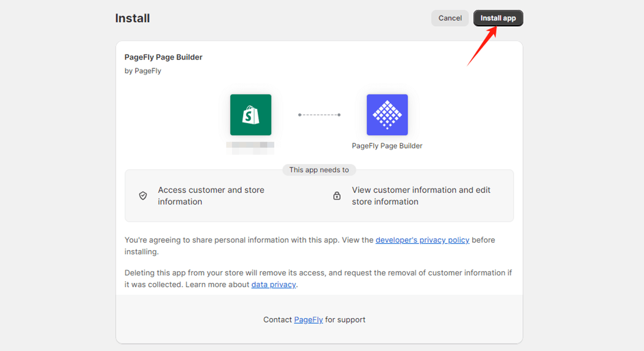Click the 'This app needs to' badge
This screenshot has width=644, height=351.
(319, 170)
